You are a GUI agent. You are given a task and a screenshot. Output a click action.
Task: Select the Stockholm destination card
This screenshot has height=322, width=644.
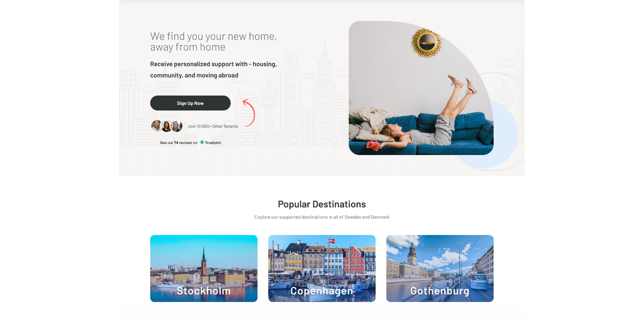click(204, 268)
